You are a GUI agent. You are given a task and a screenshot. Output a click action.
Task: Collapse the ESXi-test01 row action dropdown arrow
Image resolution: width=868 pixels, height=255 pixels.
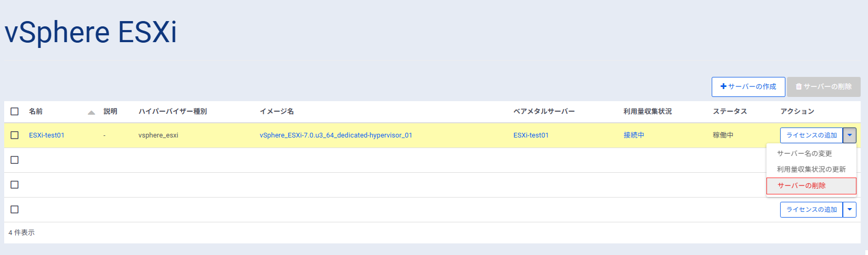pyautogui.click(x=850, y=135)
